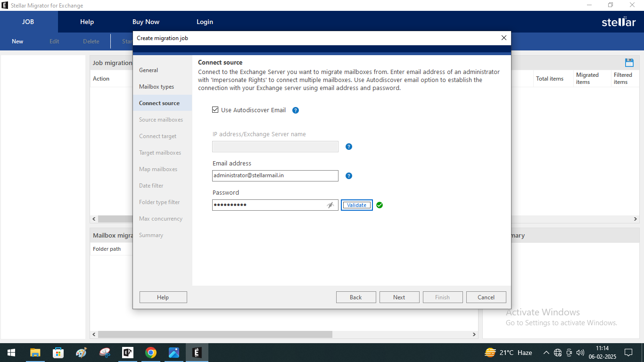Toggle password visibility eye icon

point(330,205)
